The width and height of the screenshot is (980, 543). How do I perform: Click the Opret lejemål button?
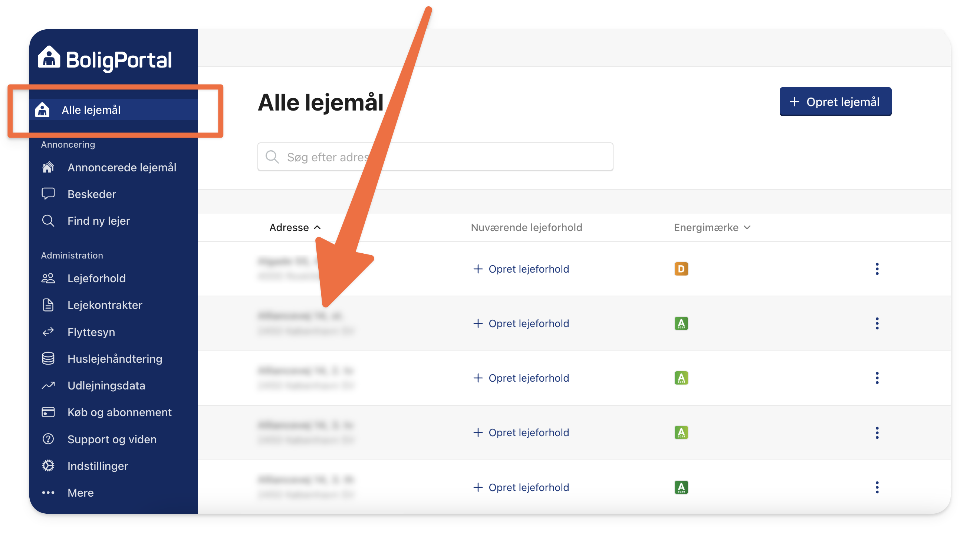point(835,102)
